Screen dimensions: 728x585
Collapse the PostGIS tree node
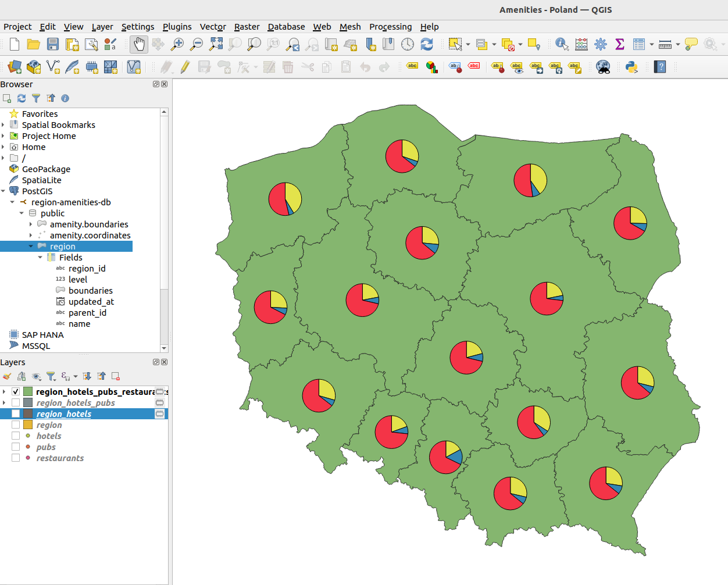(x=3, y=191)
